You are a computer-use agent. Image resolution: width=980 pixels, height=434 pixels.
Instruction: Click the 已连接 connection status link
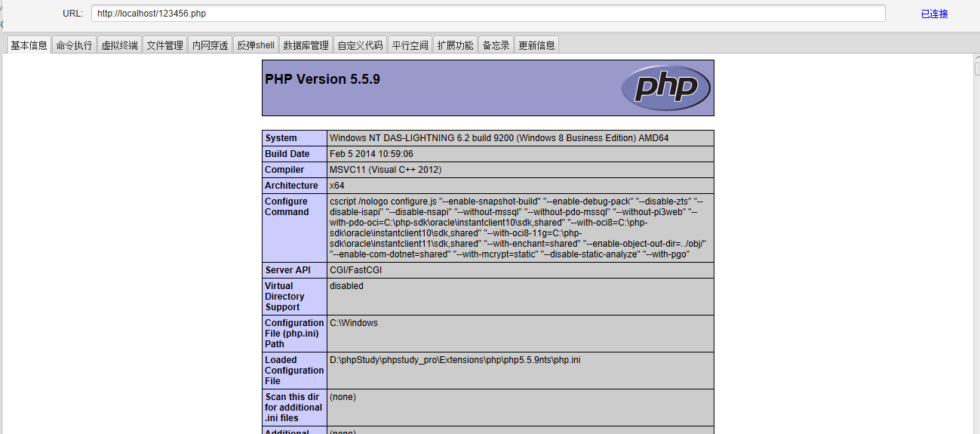(x=934, y=14)
